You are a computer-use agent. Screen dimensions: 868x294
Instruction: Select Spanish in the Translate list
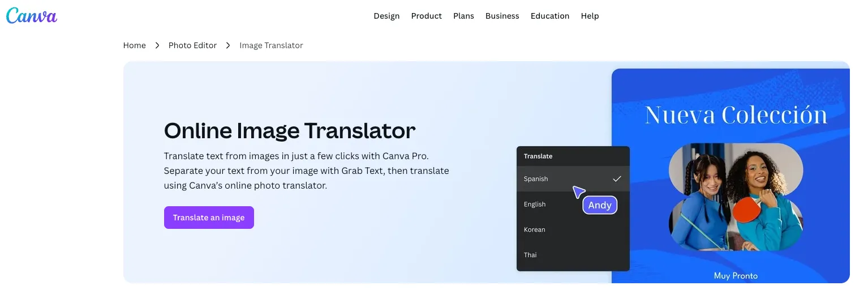pos(573,178)
